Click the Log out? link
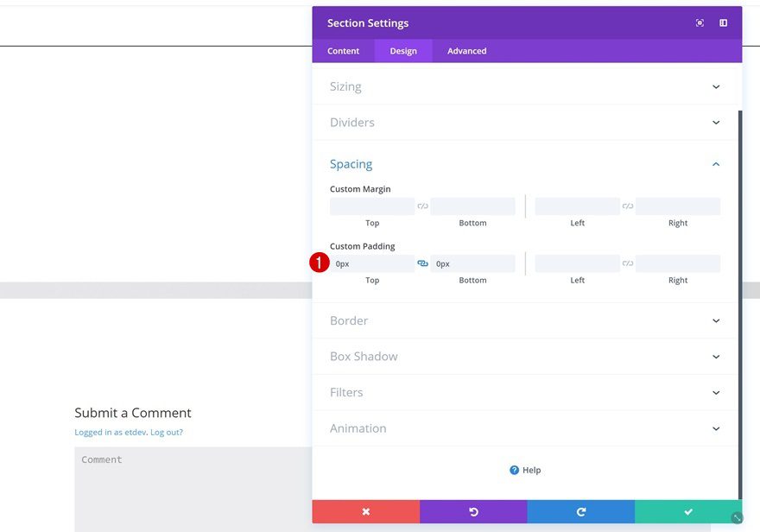This screenshot has height=532, width=760. [167, 432]
